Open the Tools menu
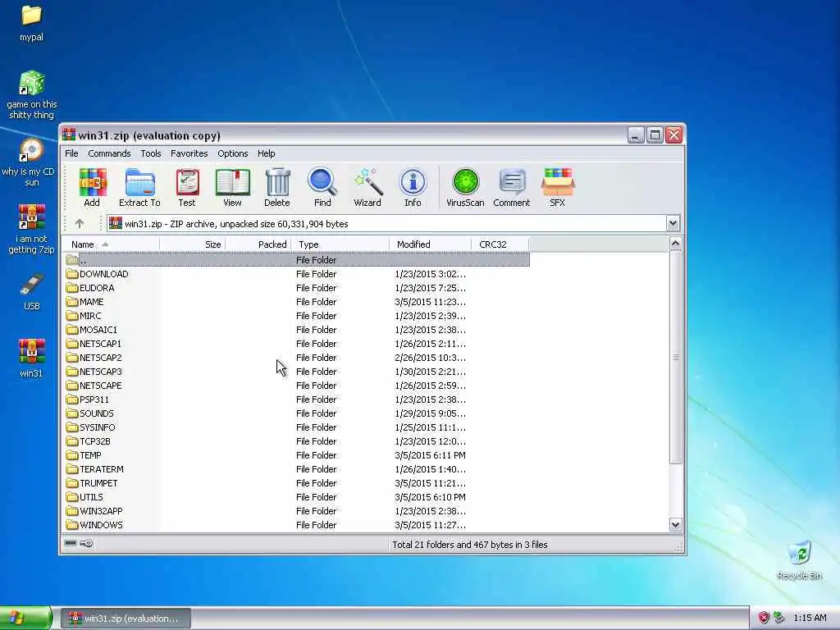Viewport: 840px width, 630px height. click(x=151, y=153)
